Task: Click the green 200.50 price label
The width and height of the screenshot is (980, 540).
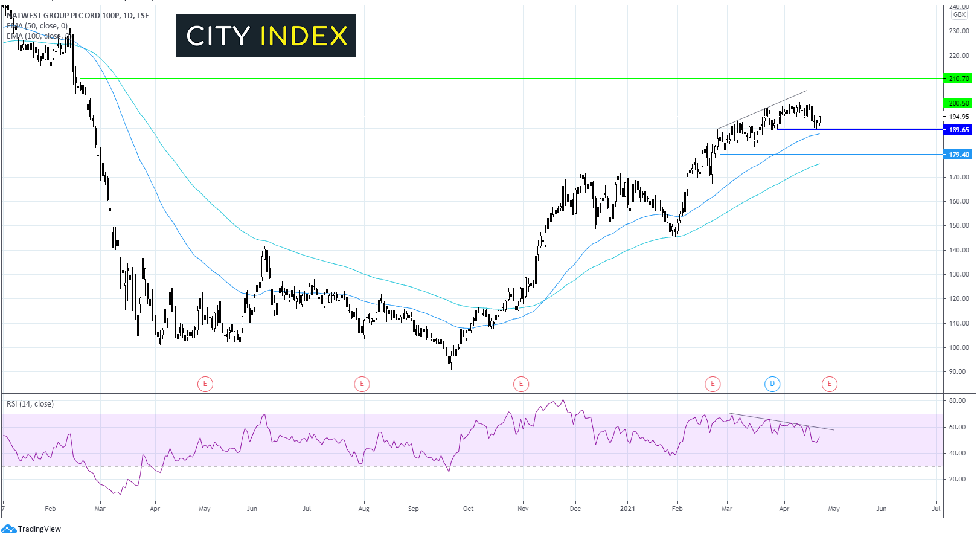Action: pyautogui.click(x=958, y=103)
